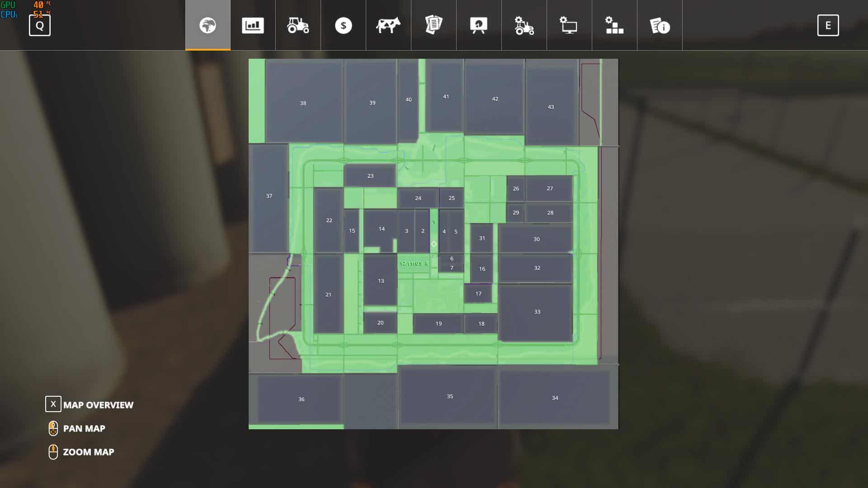The image size is (868, 488).
Task: Open the animals cow page
Action: [388, 25]
